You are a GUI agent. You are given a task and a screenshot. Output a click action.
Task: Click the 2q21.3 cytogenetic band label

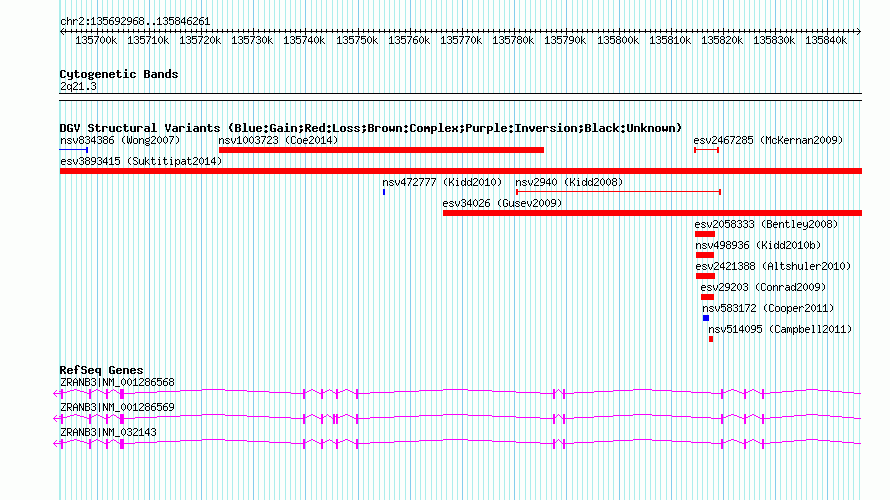(x=78, y=86)
